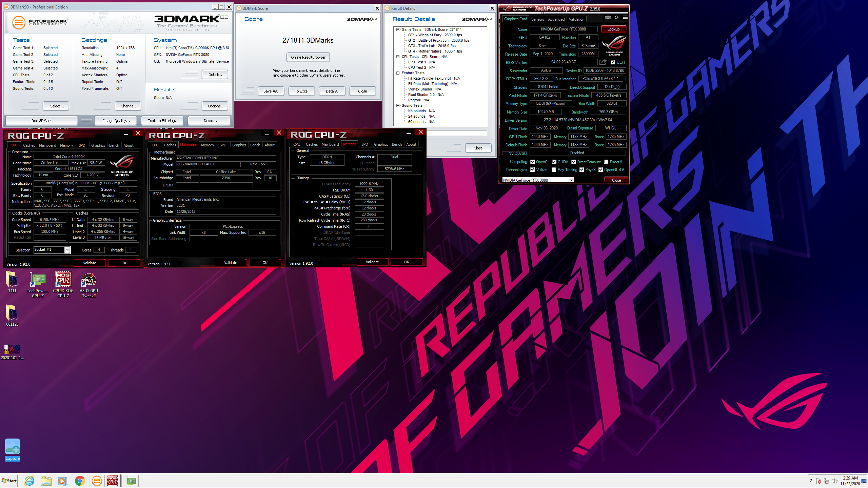Click the BIOS export share icon in GPU-Z
This screenshot has width=868, height=488.
(603, 62)
